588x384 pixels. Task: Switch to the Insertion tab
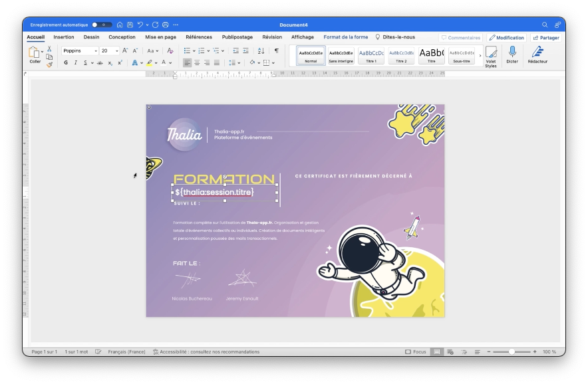[64, 37]
